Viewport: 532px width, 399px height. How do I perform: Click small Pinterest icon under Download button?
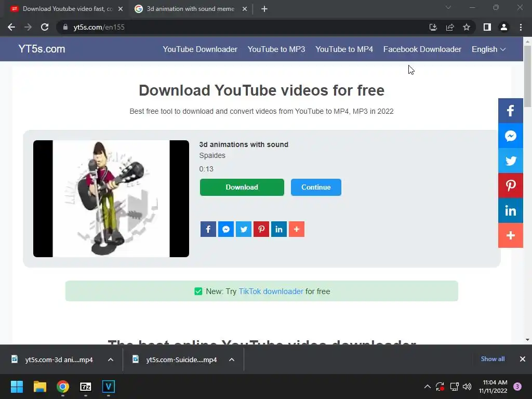pos(261,229)
